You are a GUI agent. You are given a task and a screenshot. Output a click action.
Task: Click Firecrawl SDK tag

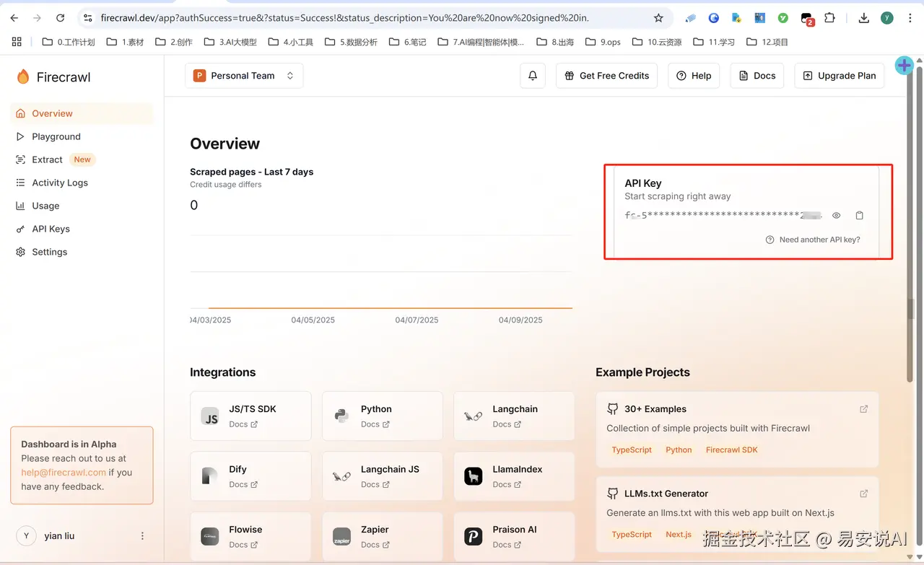coord(732,450)
